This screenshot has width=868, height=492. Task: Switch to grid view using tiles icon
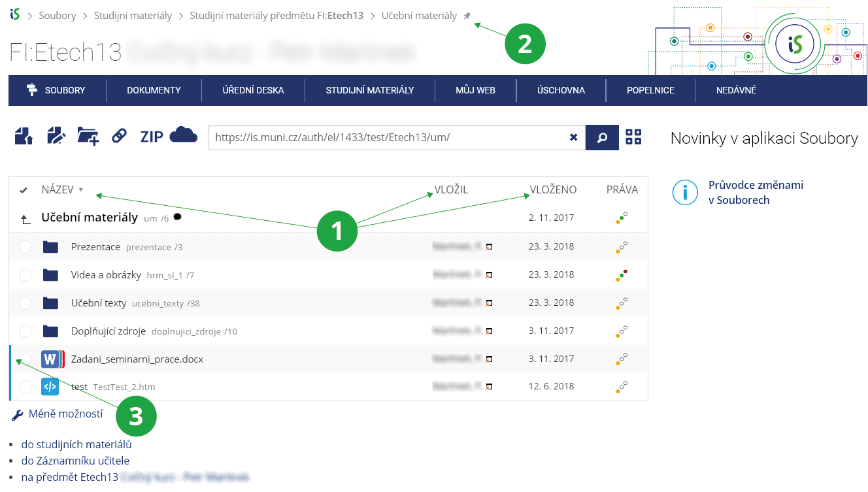point(633,137)
